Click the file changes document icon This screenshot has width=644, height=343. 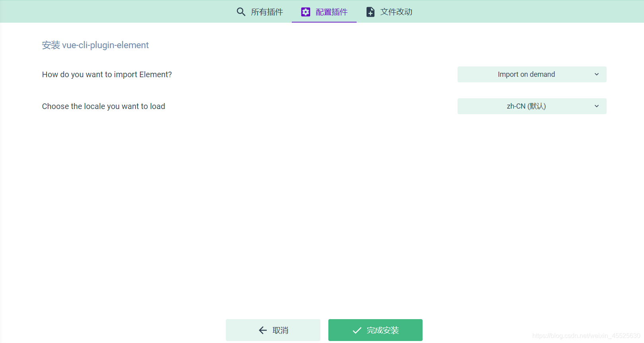pos(370,12)
